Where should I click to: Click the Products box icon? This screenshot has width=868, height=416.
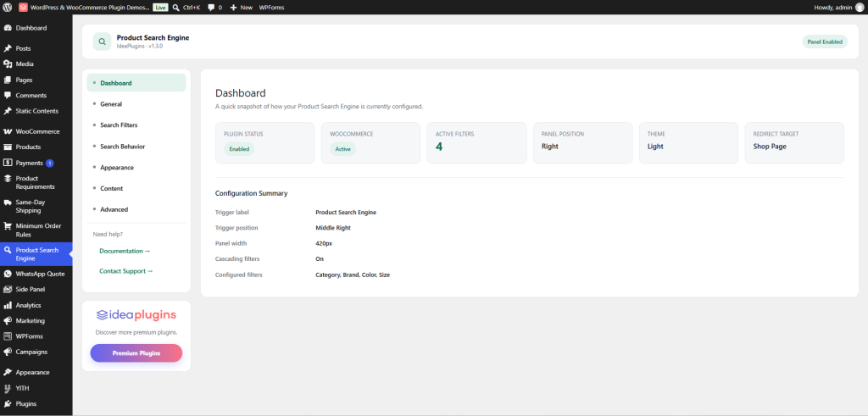pos(8,147)
